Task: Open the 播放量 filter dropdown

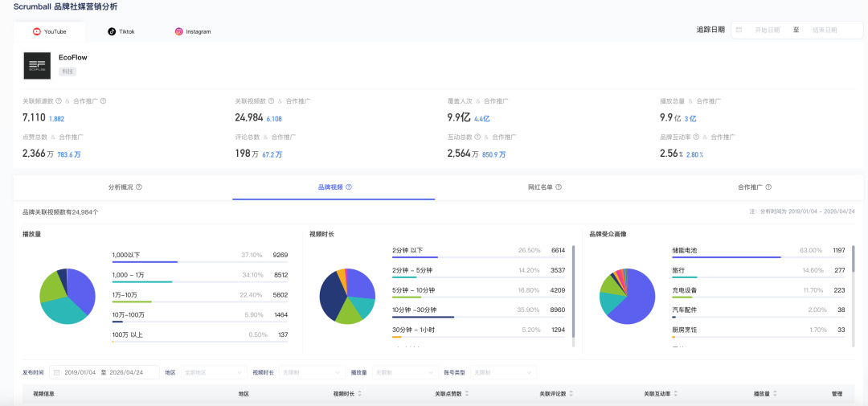Action: click(x=405, y=372)
